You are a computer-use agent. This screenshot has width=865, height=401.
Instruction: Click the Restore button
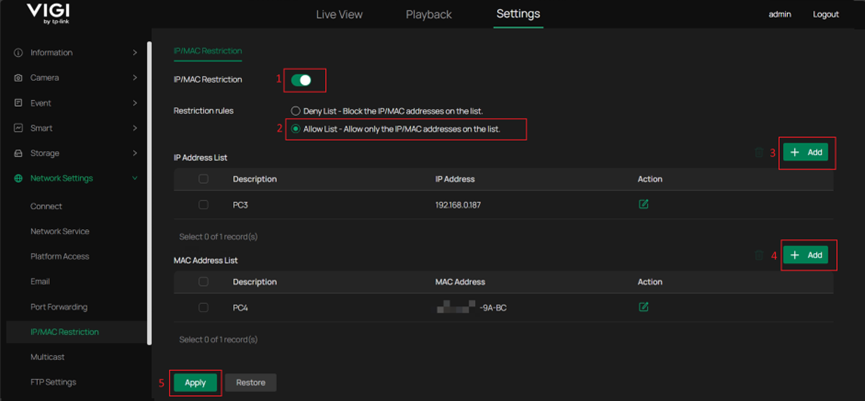pos(251,383)
